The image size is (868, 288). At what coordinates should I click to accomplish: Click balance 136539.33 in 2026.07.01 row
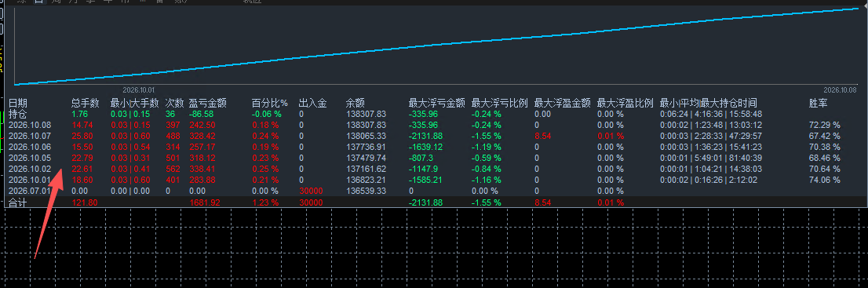coord(366,191)
